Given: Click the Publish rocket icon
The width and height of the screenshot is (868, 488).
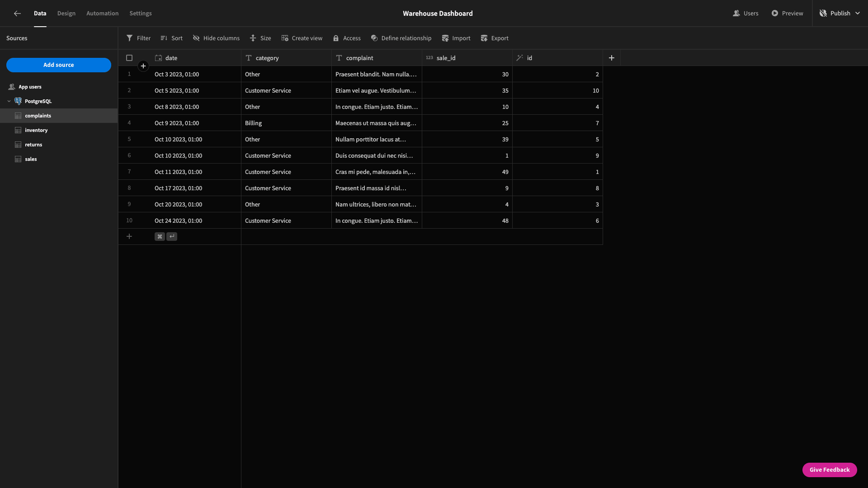Looking at the screenshot, I should click(x=823, y=14).
